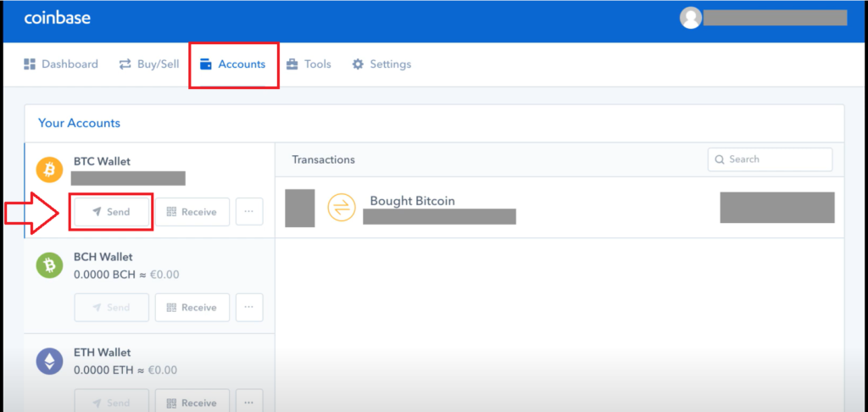Open ETH Wallet more options menu
Viewport: 868px width, 412px height.
pos(249,401)
